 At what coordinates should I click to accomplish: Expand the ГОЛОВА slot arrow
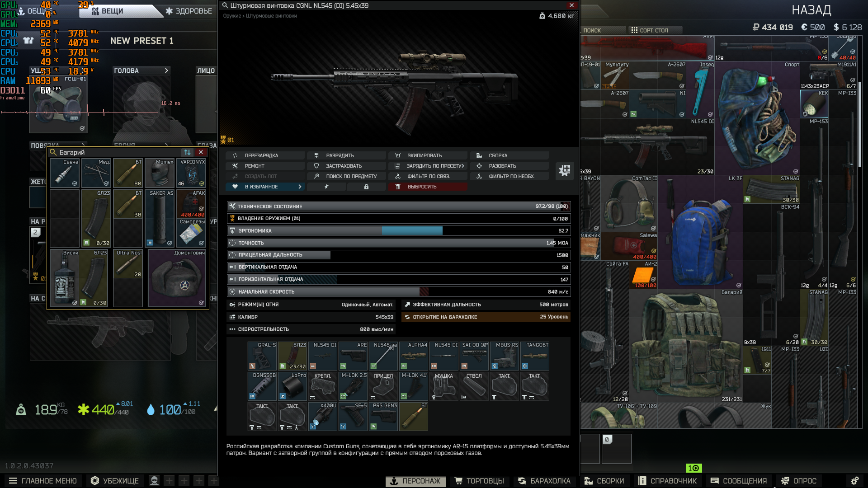click(x=166, y=70)
